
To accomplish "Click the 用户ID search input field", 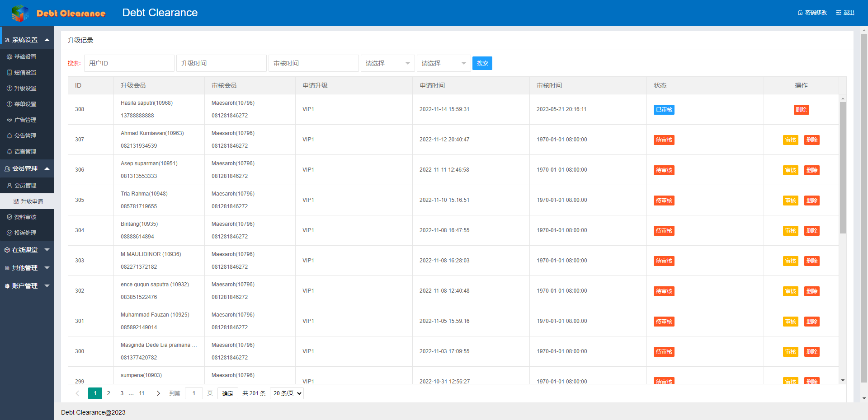I will coord(129,63).
